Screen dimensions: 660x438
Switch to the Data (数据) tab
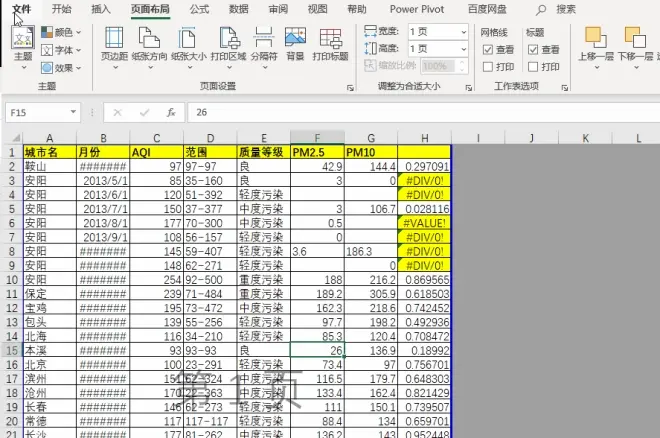pos(239,9)
